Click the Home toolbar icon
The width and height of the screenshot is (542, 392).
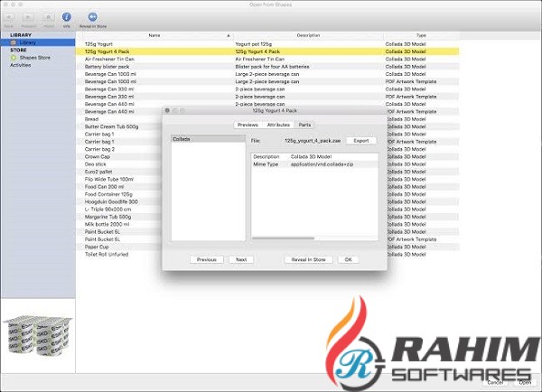pos(49,17)
